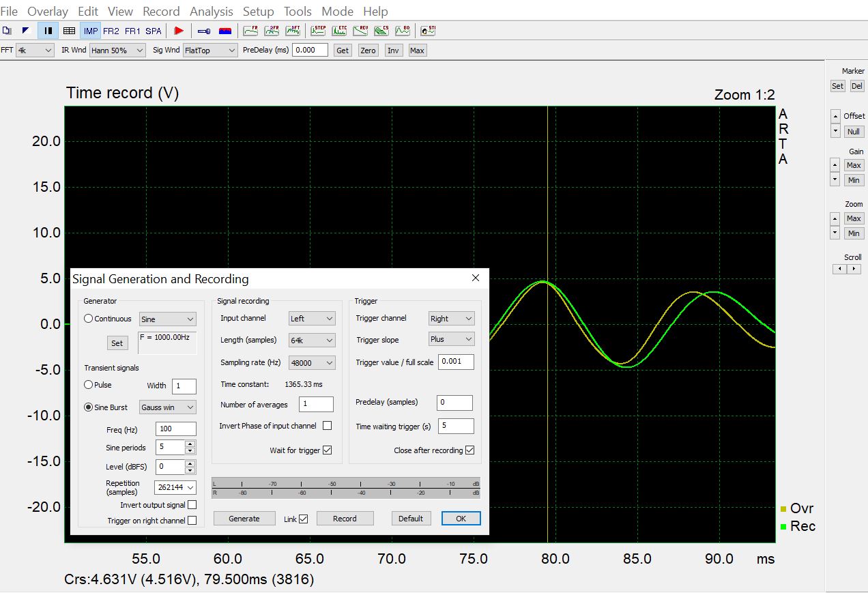868x593 pixels.
Task: Click the STI speech intelligibility icon
Action: (428, 31)
